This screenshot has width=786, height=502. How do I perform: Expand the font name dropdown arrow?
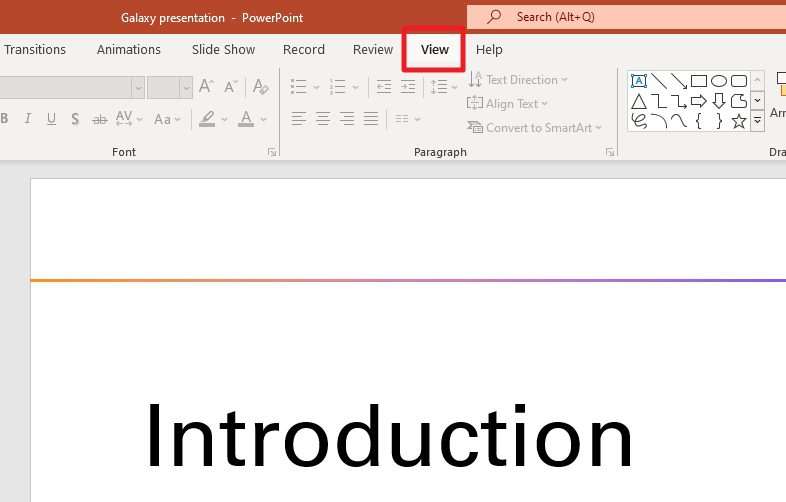click(138, 88)
